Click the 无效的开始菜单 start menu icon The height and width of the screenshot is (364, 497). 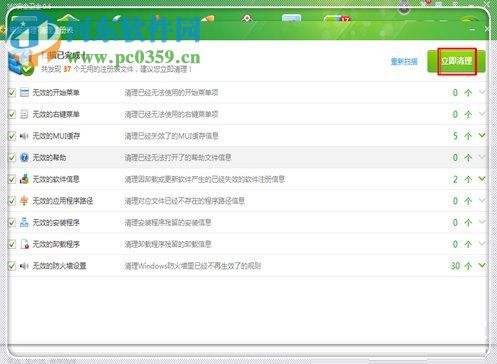click(x=24, y=92)
